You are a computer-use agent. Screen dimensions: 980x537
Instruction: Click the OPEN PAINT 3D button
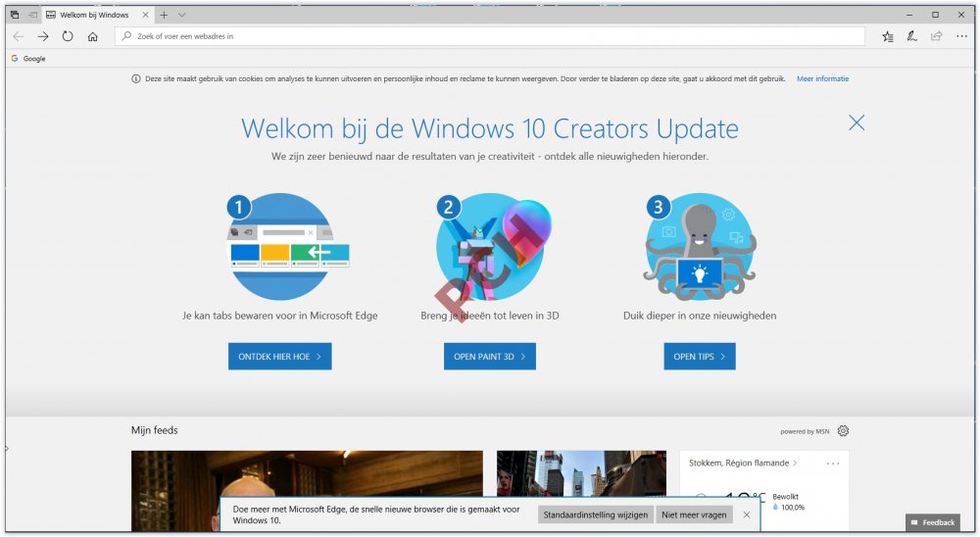click(490, 357)
